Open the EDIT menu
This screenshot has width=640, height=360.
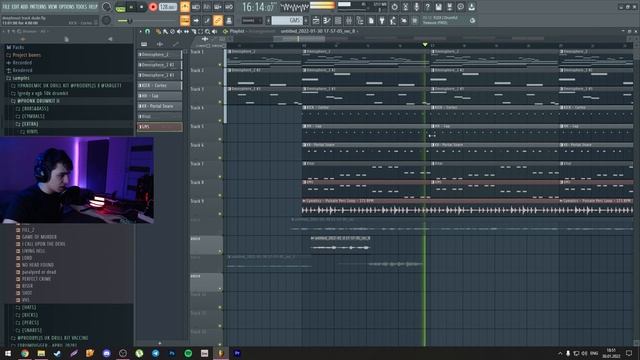[15, 7]
